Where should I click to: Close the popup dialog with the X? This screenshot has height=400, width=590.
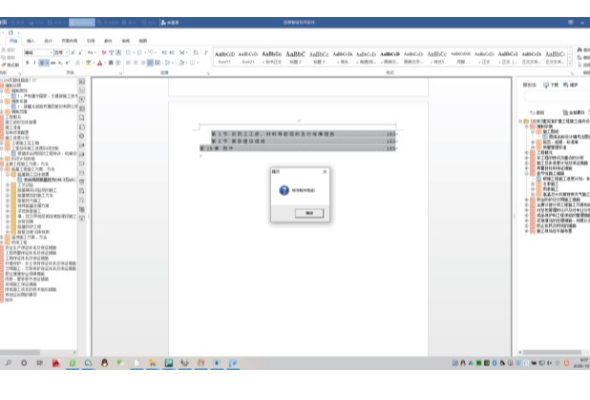tap(325, 172)
